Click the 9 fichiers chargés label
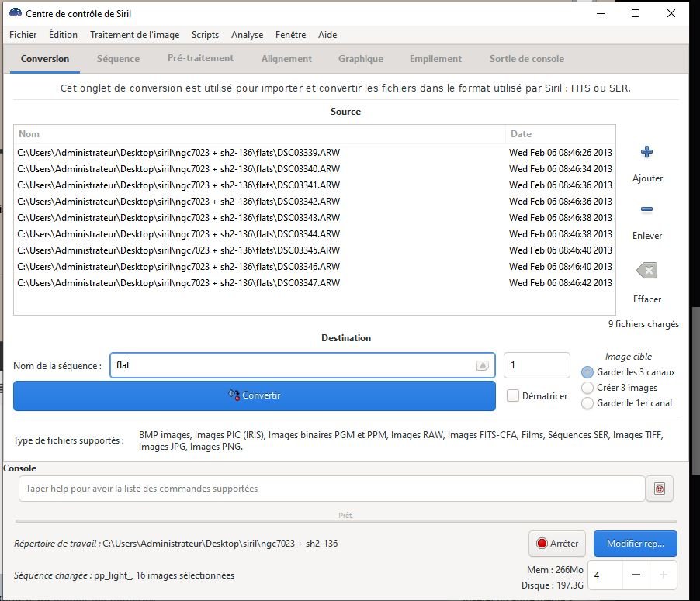 643,324
